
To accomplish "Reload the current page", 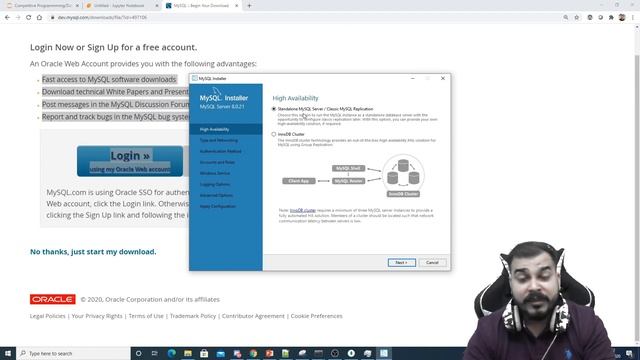I will (x=28, y=18).
